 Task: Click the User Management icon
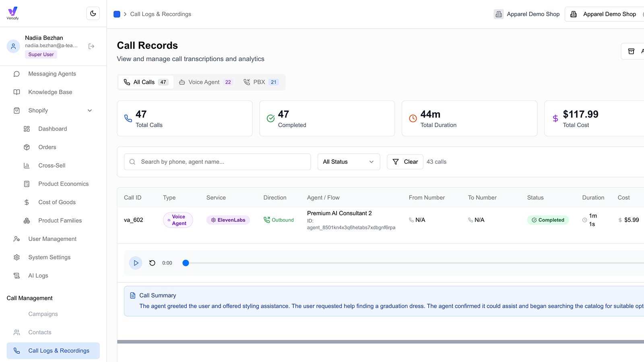pyautogui.click(x=17, y=239)
